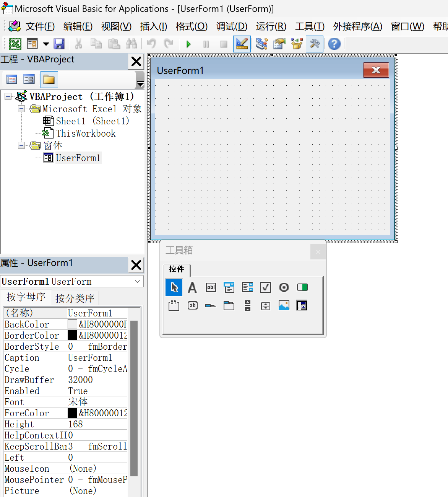Toggle Folders in the project panel
Screen dimensions: 448x497
(49, 80)
